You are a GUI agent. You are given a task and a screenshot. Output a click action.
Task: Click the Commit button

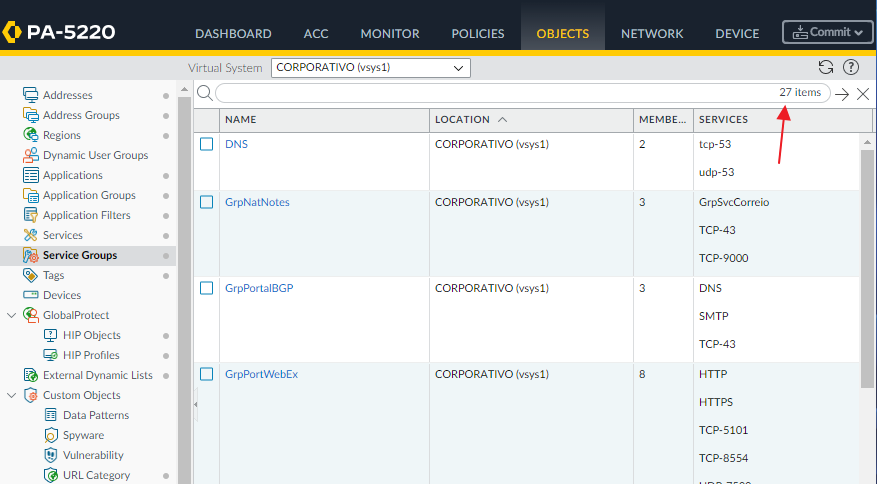(x=827, y=32)
